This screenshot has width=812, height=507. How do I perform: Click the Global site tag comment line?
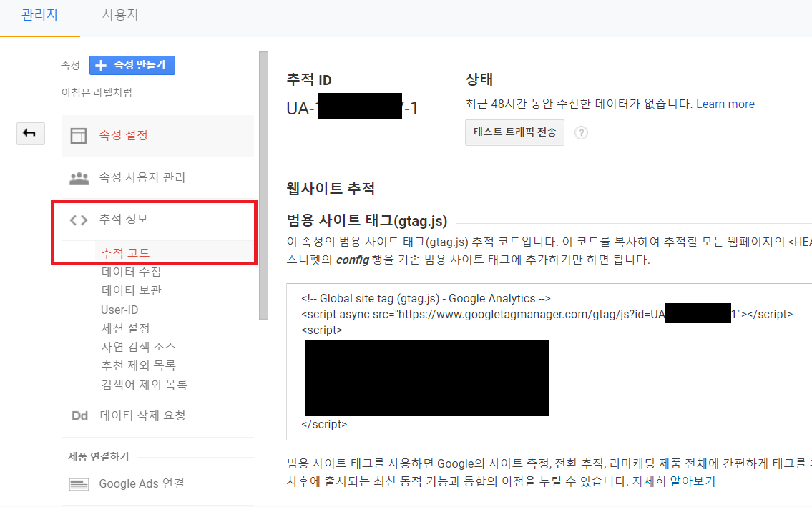(x=426, y=299)
